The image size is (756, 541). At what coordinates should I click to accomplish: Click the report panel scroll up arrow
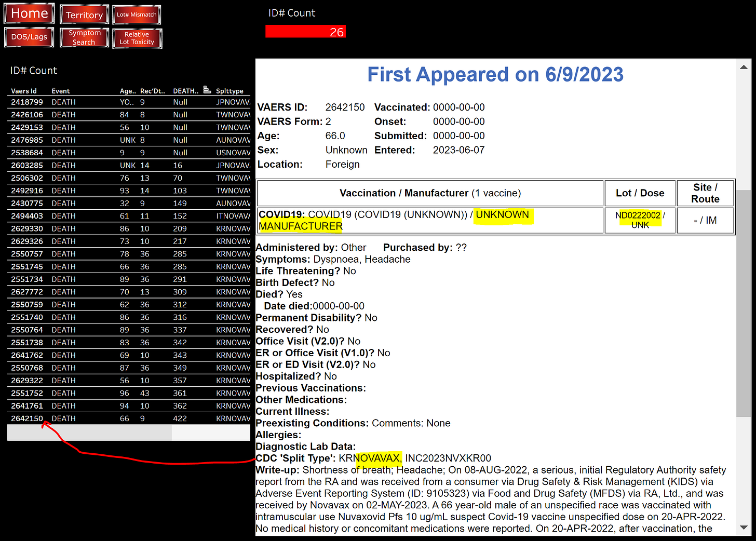tap(744, 67)
